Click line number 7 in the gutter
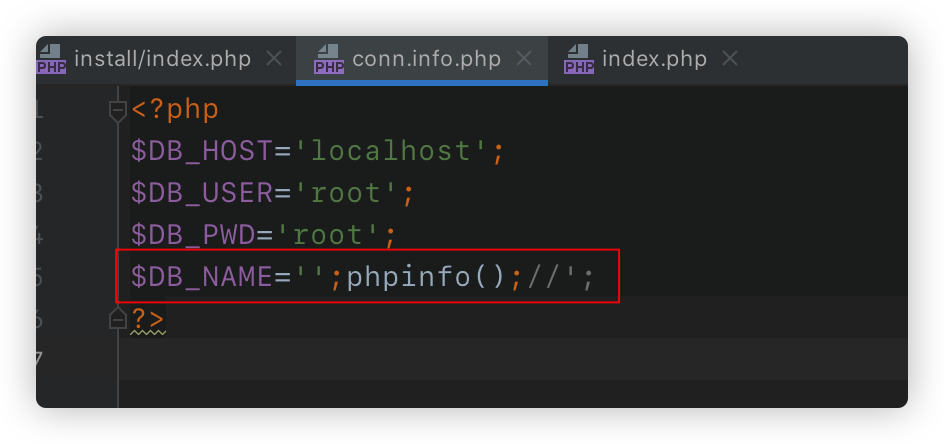944x444 pixels. coord(40,358)
